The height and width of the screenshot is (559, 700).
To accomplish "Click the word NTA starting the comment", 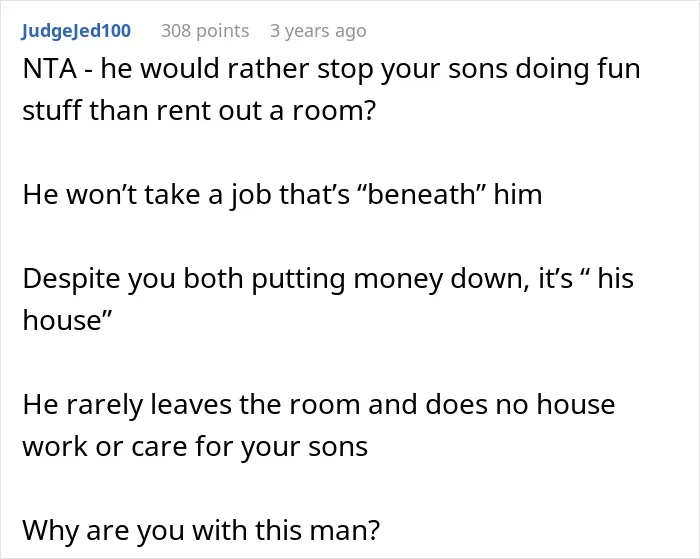I will tap(50, 69).
